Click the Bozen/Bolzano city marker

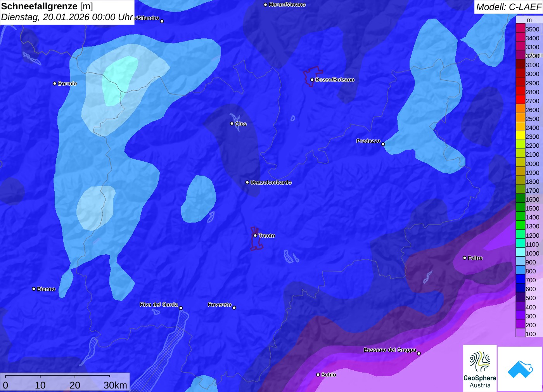(x=312, y=79)
